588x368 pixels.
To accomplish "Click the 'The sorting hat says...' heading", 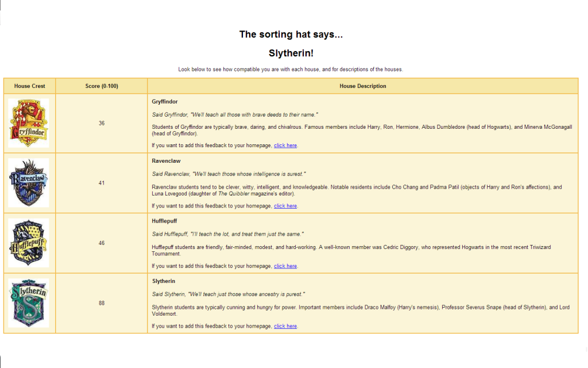I will coord(291,34).
